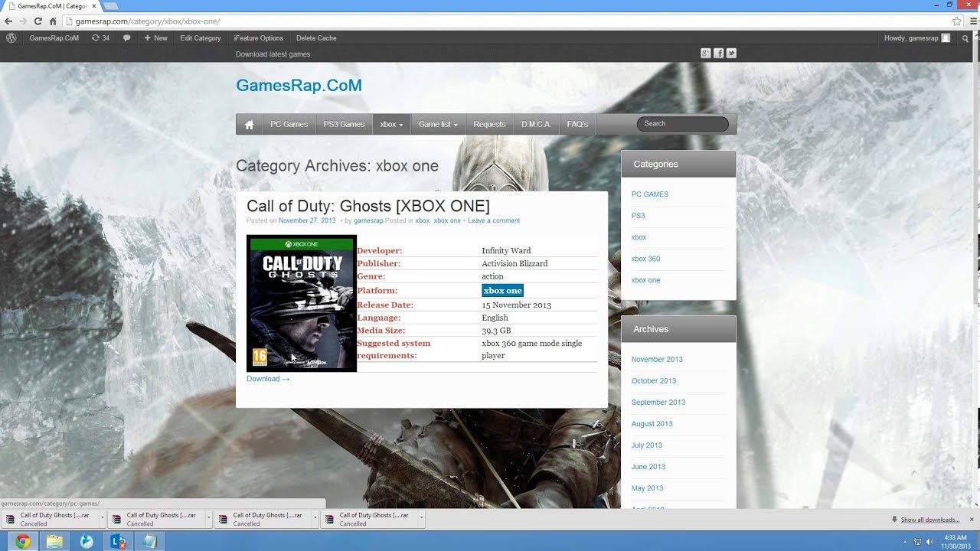Click the Facebook social icon
The width and height of the screenshot is (980, 551).
(x=718, y=53)
